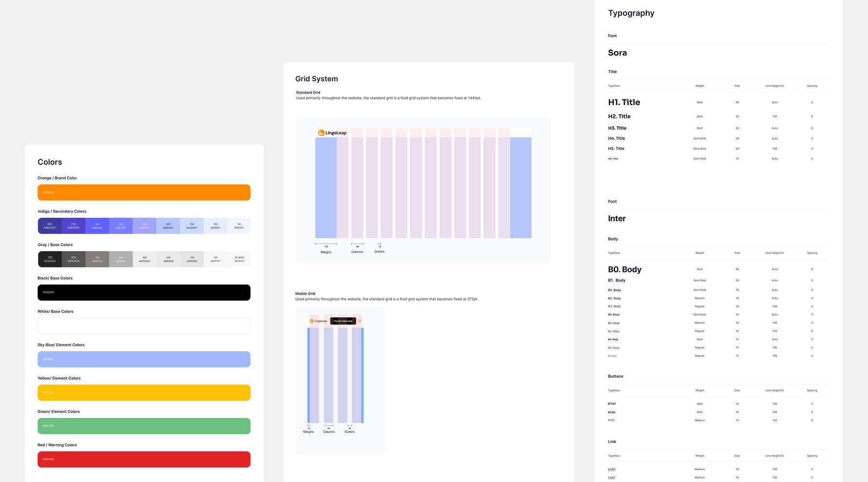Click the LingoLeap logo in Mobile Grid preview
The height and width of the screenshot is (482, 868).
coord(318,321)
